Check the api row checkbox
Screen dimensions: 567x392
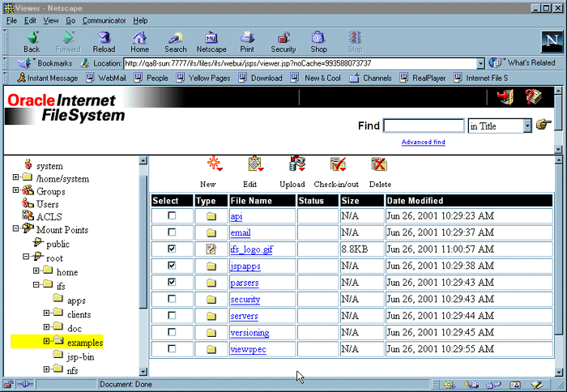coord(172,215)
